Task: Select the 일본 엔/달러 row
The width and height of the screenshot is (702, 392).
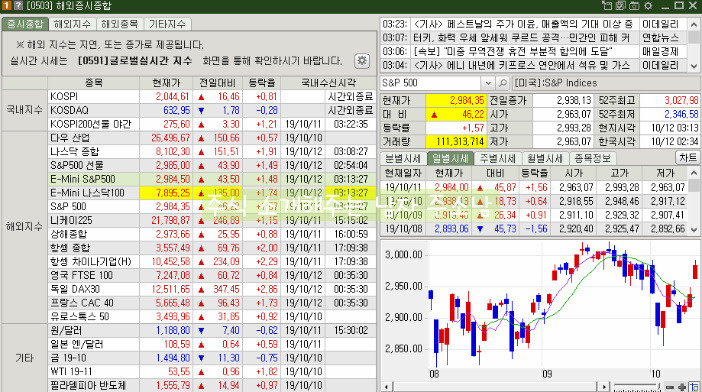Action: 212,345
